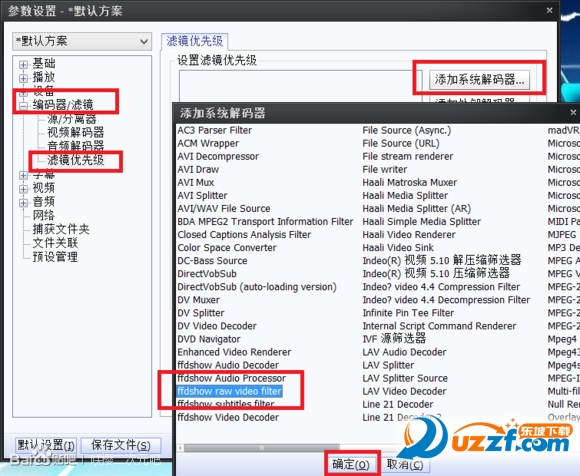This screenshot has height=476, width=580.
Task: Select DC-Bass Source
Action: (212, 261)
